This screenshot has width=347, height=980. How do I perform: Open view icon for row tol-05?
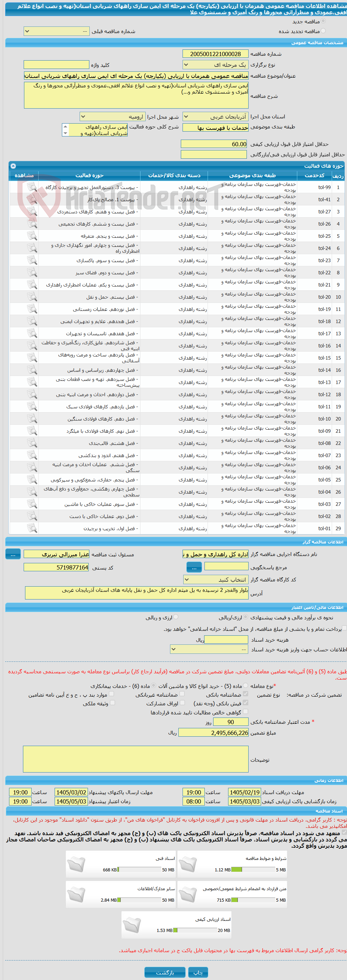(32, 479)
